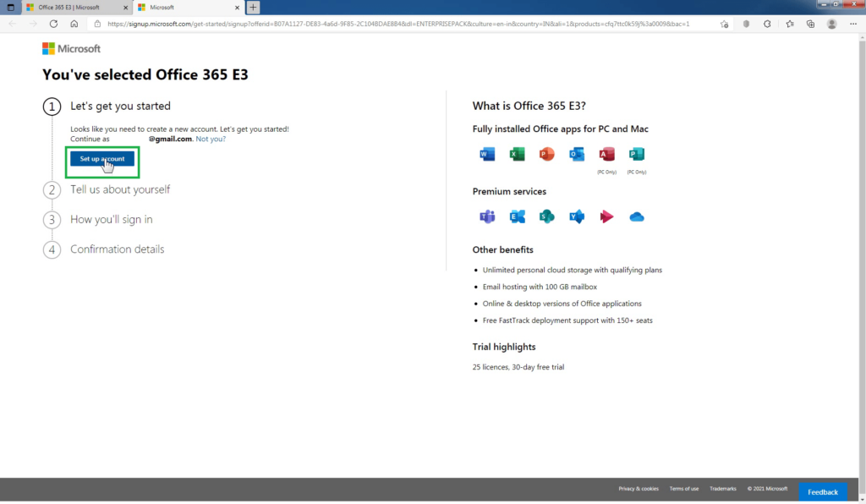The image size is (866, 504).
Task: Click the Feedback button
Action: coord(822,492)
